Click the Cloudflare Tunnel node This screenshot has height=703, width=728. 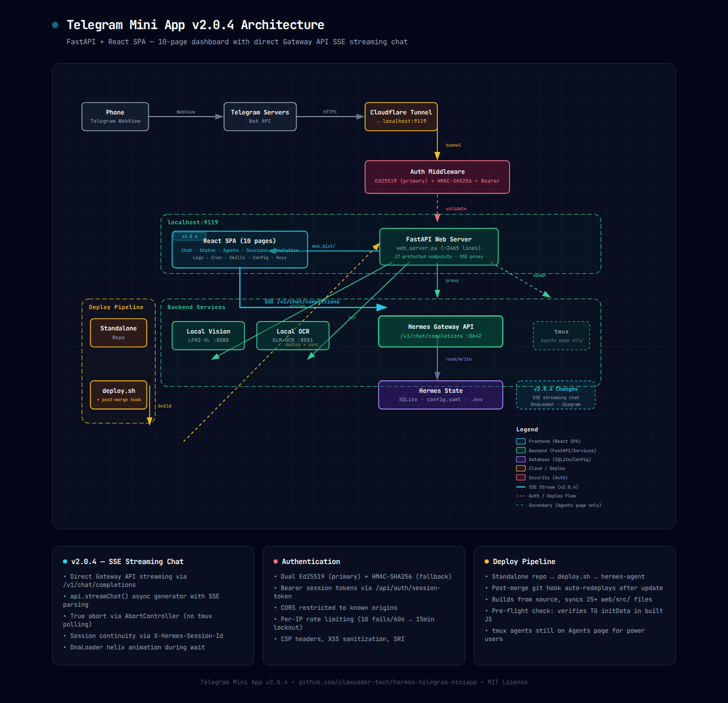coord(401,117)
